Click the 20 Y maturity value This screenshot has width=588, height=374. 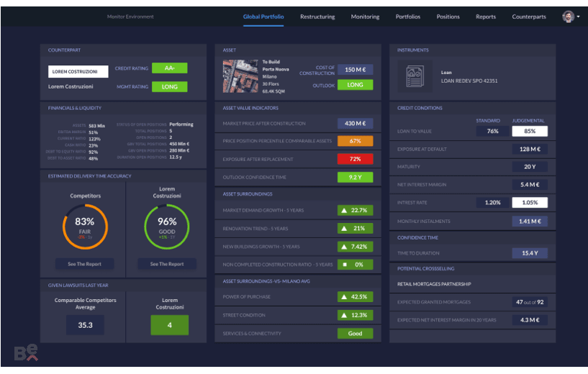click(530, 167)
